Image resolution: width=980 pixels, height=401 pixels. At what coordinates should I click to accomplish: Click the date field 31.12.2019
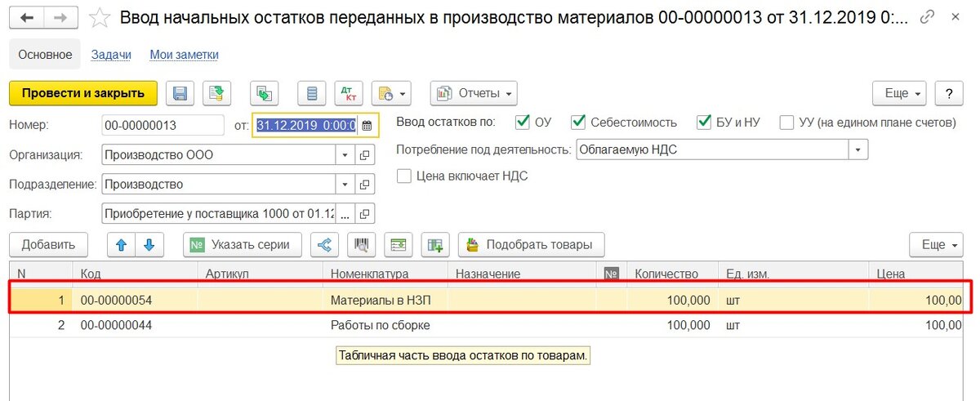pyautogui.click(x=305, y=125)
